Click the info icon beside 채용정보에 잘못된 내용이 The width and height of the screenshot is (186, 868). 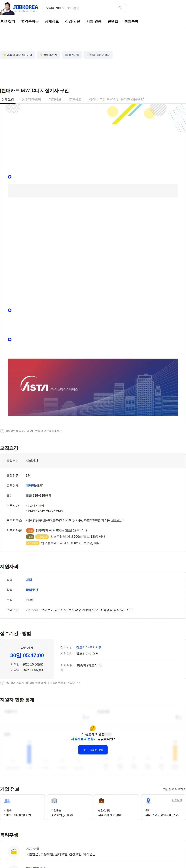tap(2, 431)
